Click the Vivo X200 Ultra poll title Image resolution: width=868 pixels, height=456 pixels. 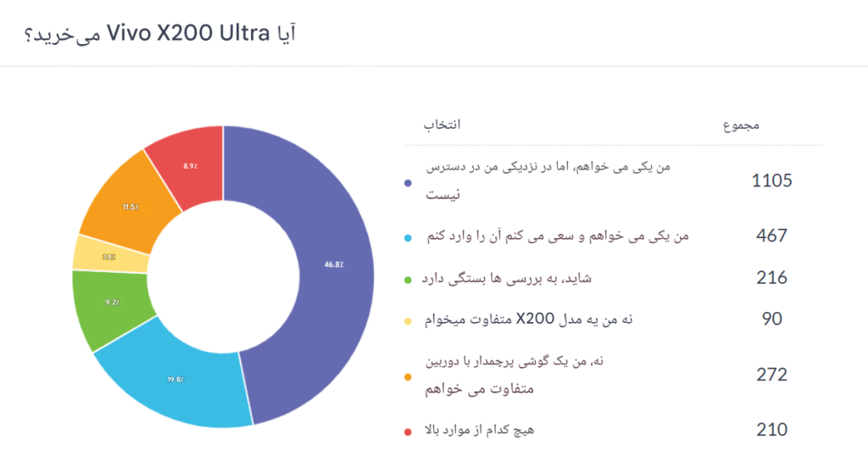[x=160, y=34]
